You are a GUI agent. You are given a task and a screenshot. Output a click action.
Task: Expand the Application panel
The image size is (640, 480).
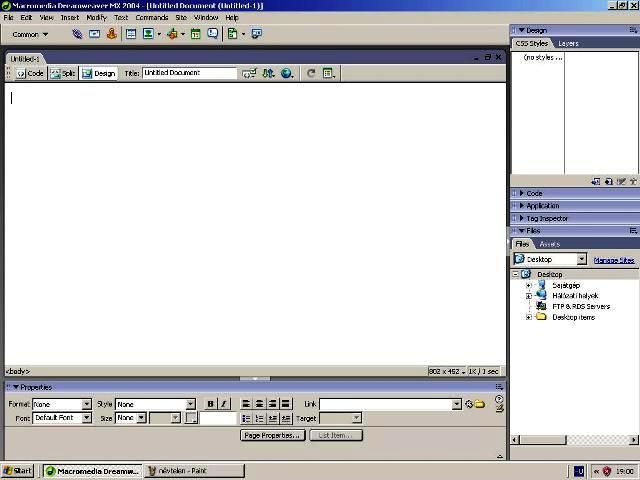543,206
